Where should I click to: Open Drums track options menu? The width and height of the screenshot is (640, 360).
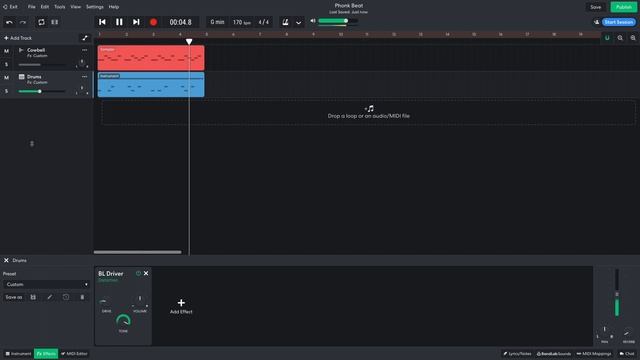[84, 77]
